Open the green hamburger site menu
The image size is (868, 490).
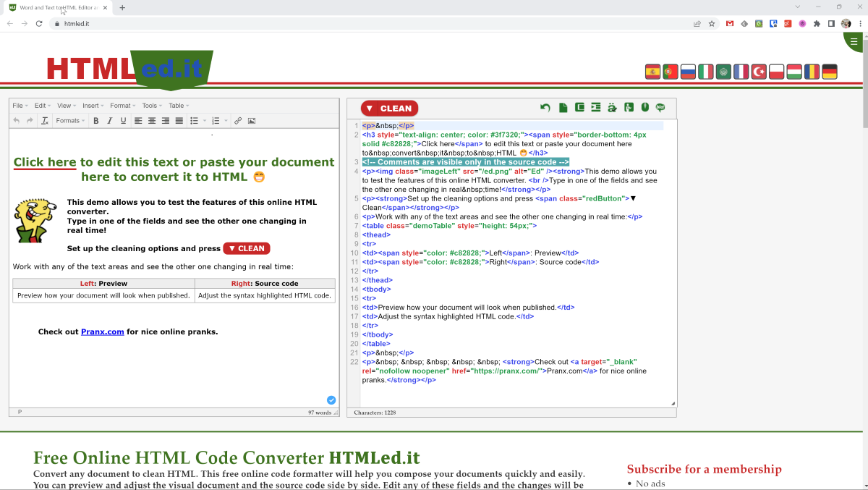coord(854,41)
